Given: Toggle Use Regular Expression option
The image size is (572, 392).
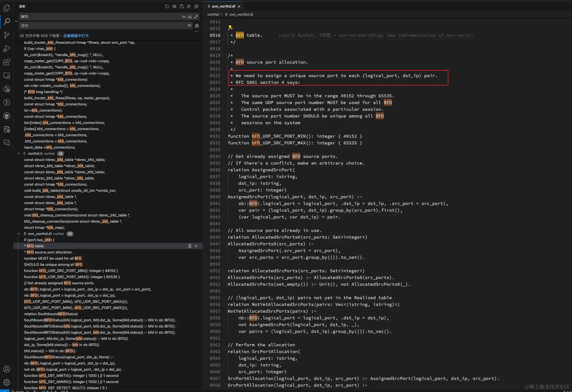Looking at the screenshot, I should (196, 17).
